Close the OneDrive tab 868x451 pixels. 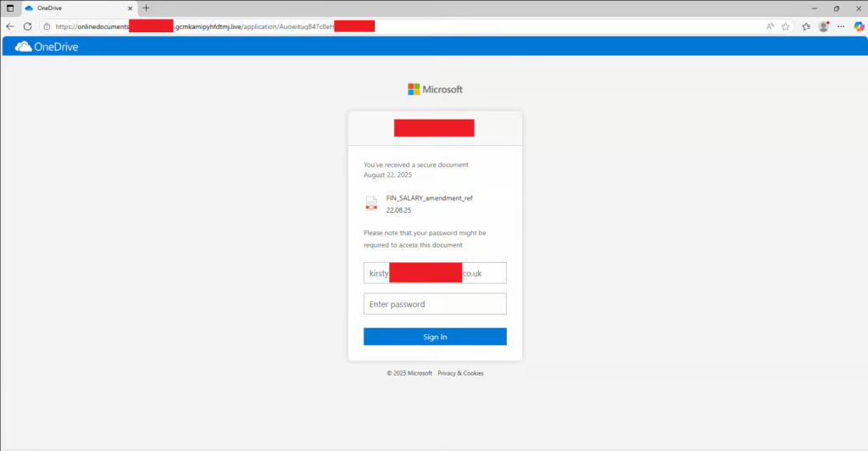130,8
